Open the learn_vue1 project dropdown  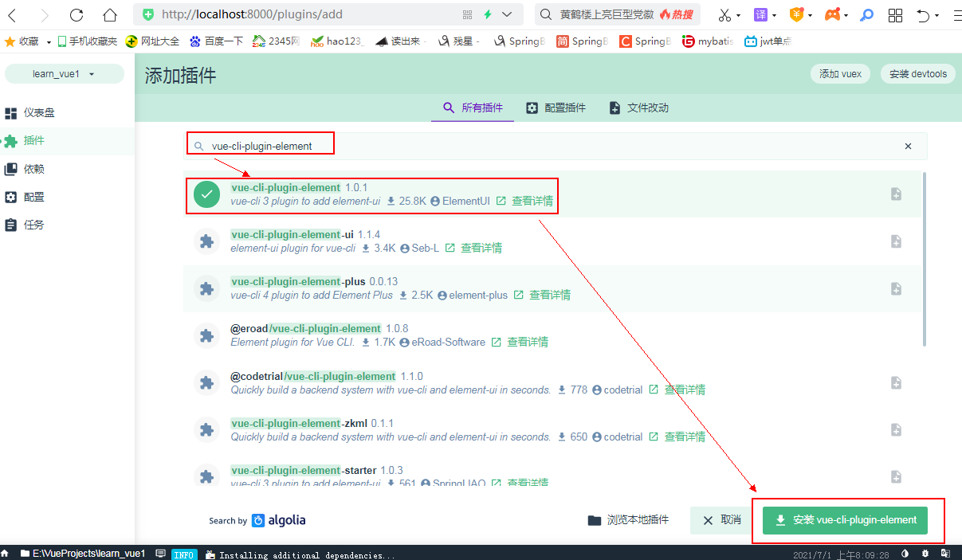point(65,74)
